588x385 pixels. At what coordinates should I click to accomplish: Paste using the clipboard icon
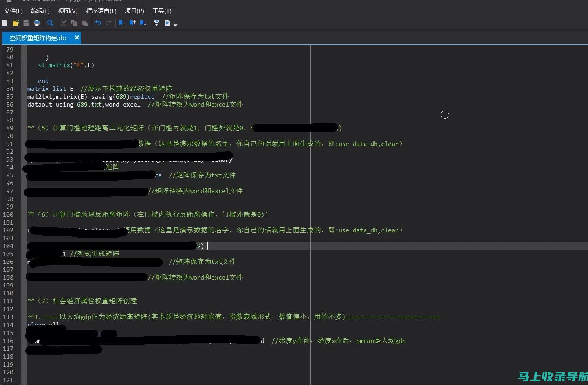(84, 23)
